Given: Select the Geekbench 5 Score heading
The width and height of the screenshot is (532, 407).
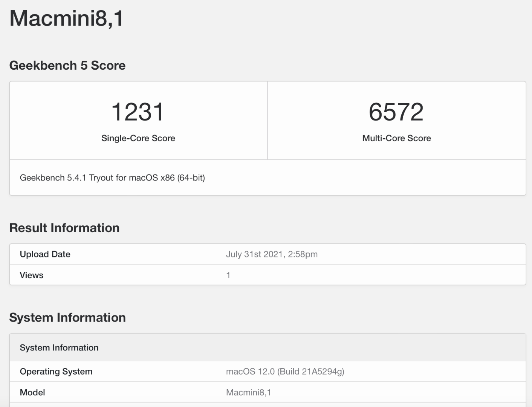Looking at the screenshot, I should click(67, 66).
